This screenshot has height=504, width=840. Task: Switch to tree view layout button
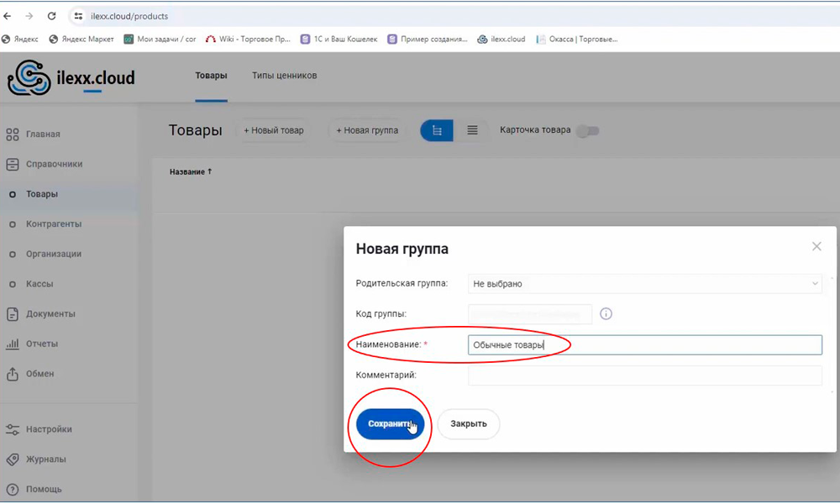pyautogui.click(x=437, y=130)
